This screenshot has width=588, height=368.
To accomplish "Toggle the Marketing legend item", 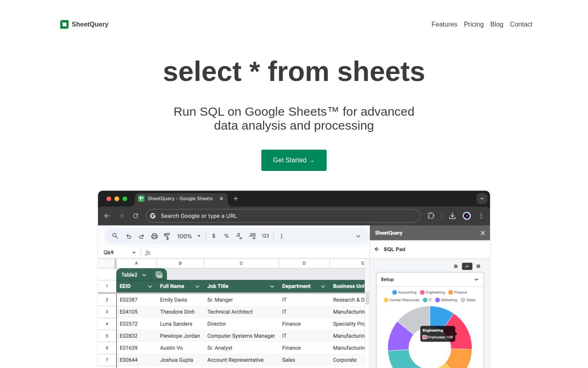I will pos(446,300).
